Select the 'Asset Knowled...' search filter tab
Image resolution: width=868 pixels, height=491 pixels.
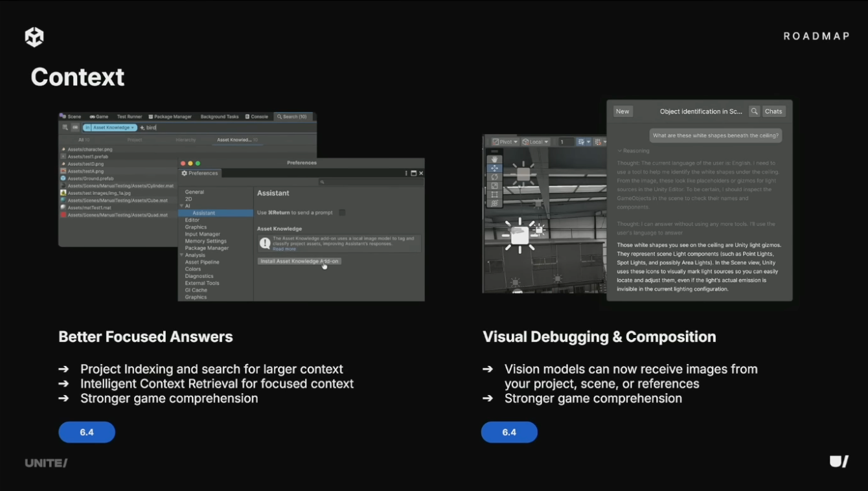pyautogui.click(x=237, y=140)
